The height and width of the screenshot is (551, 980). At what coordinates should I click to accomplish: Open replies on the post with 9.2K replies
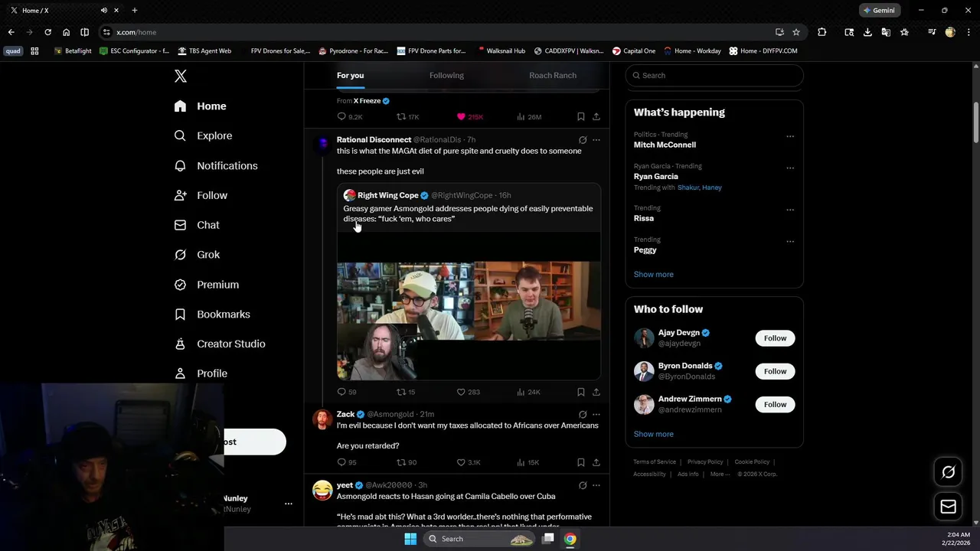[x=350, y=117]
